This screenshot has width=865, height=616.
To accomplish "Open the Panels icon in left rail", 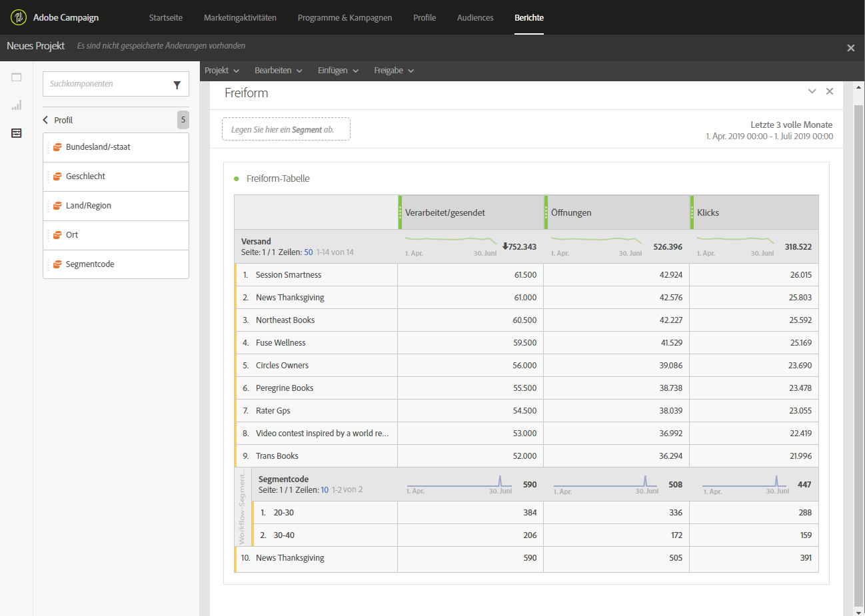I will [x=17, y=77].
